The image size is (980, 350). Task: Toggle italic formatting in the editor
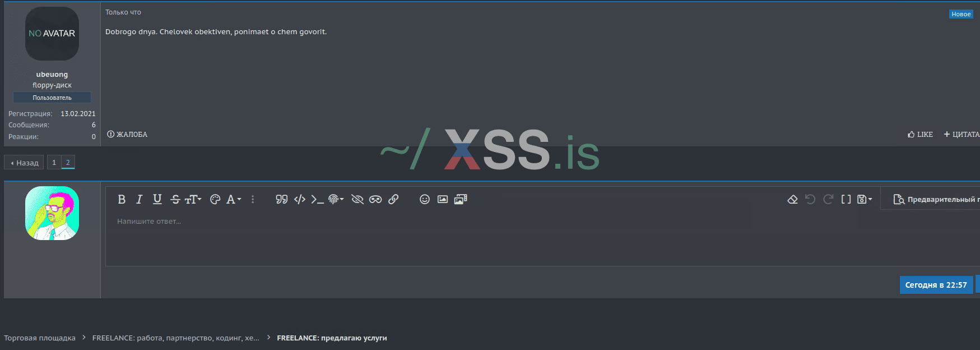pos(140,199)
